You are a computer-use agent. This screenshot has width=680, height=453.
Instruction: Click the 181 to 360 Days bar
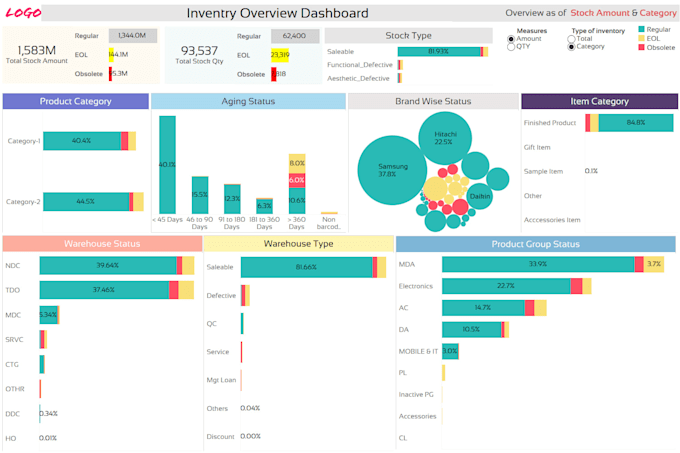(265, 206)
